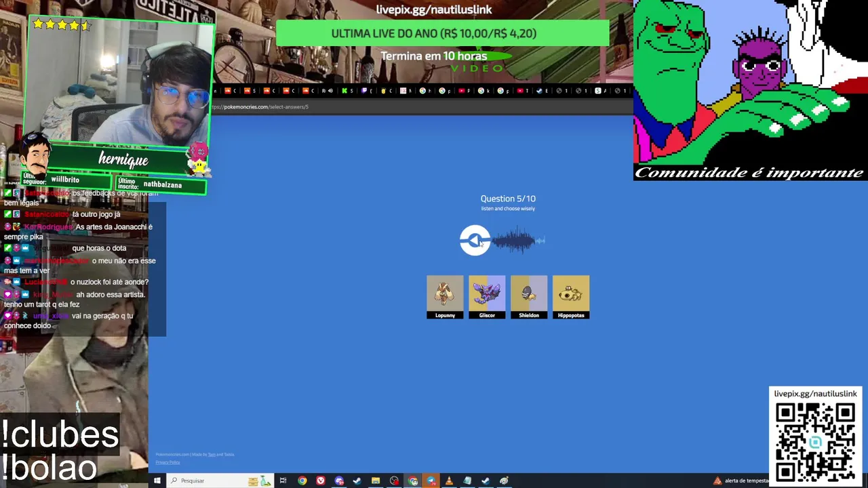Click the 'nathbalzana' last subscriber name

[163, 184]
